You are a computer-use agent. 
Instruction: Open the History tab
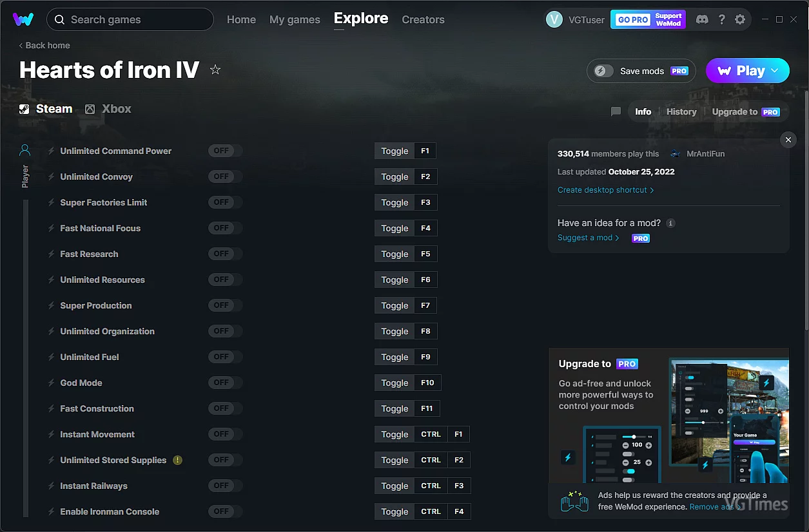pyautogui.click(x=681, y=111)
